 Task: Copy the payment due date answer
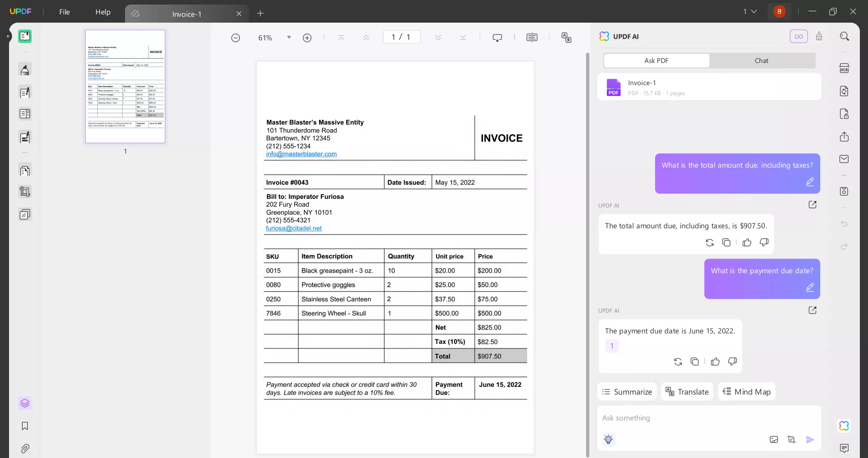coord(695,362)
